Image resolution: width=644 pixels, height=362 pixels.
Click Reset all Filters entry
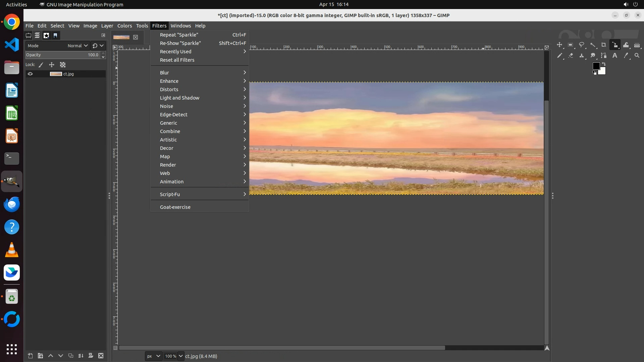177,60
